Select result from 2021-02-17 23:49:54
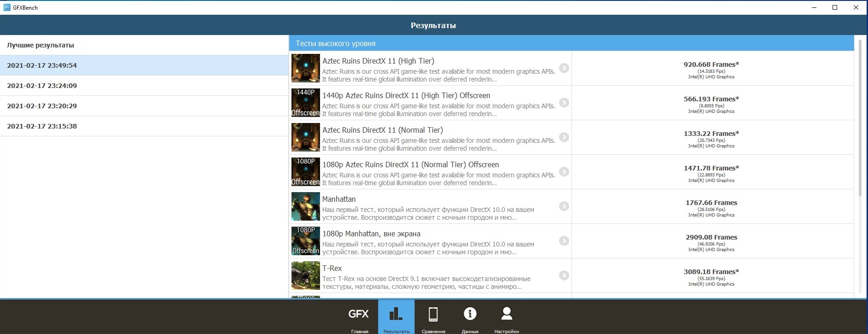This screenshot has width=868, height=334. 42,65
